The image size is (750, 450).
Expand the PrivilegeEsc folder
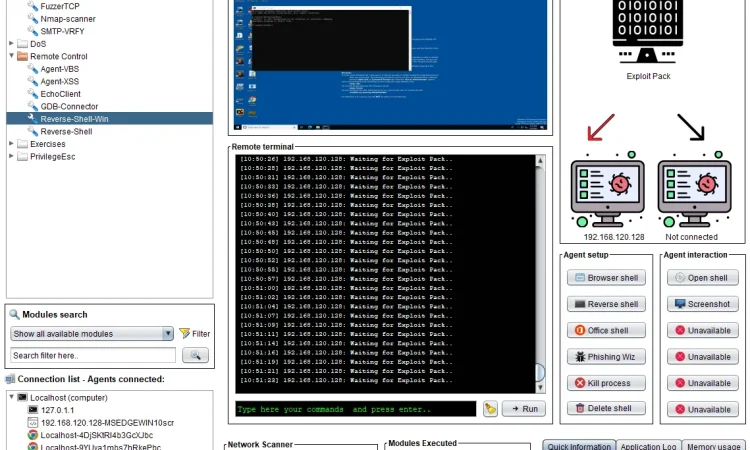coord(10,156)
